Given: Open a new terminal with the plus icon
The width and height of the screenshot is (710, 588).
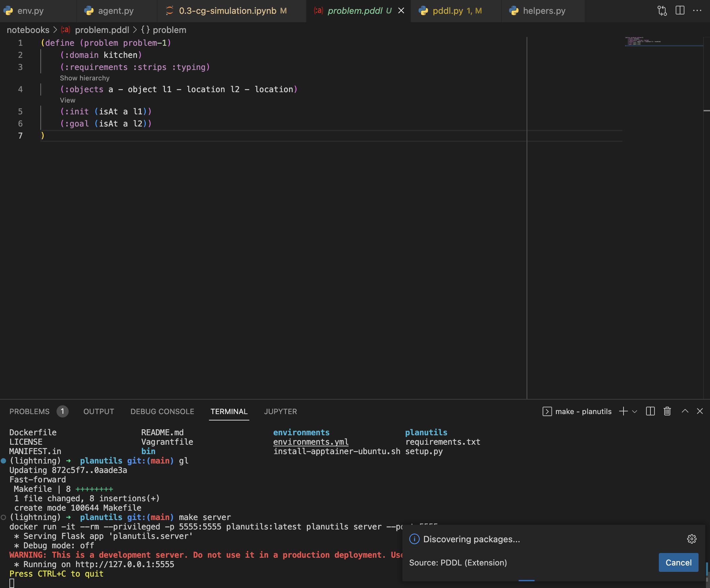Looking at the screenshot, I should [x=623, y=412].
